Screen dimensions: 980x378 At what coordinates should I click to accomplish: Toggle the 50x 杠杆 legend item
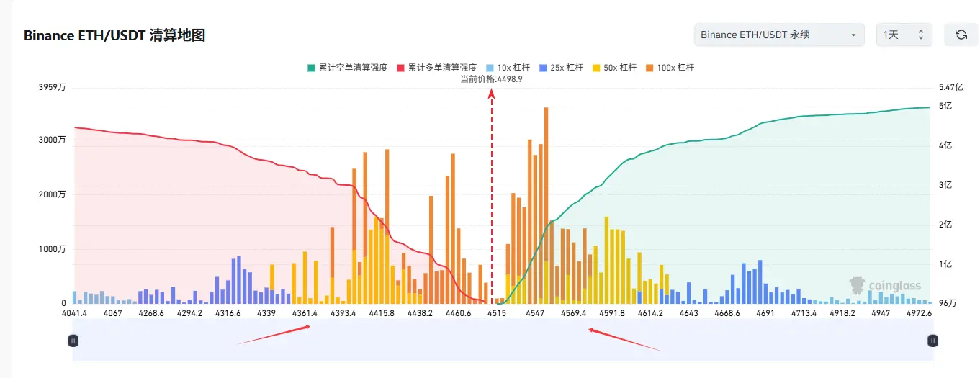click(x=614, y=68)
